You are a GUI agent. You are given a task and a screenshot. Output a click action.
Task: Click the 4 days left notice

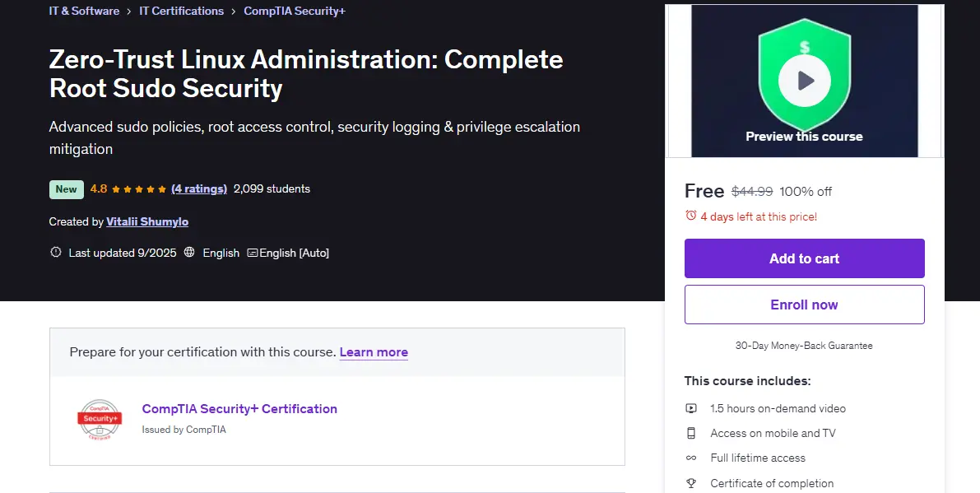click(759, 216)
